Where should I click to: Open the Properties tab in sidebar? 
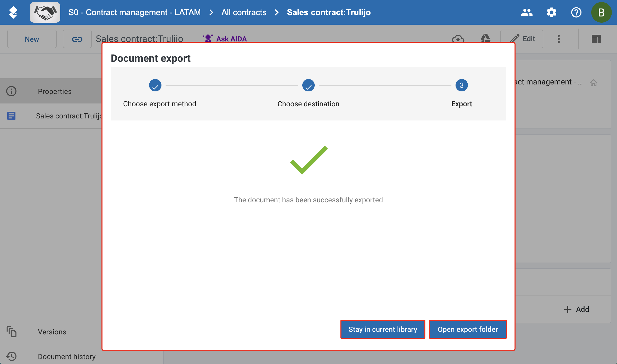tap(51, 91)
